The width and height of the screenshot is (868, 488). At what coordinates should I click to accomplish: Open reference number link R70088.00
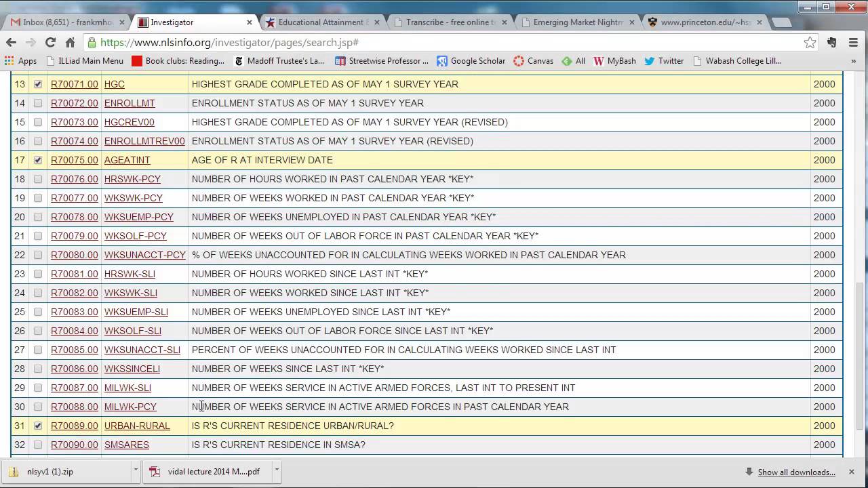click(x=75, y=407)
